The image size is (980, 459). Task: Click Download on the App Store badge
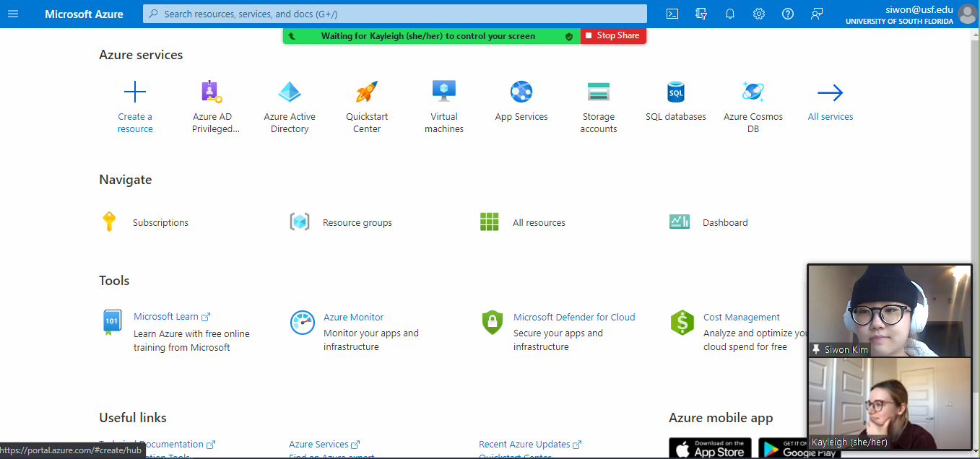[710, 448]
